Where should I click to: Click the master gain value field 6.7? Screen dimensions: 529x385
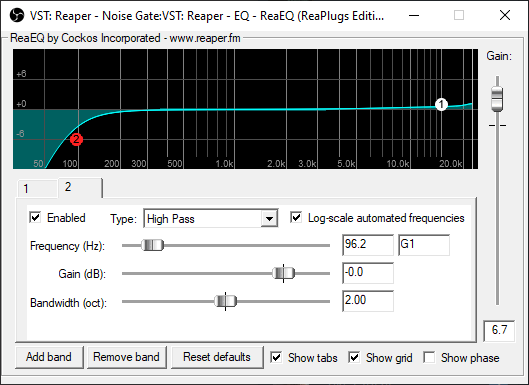(x=499, y=331)
